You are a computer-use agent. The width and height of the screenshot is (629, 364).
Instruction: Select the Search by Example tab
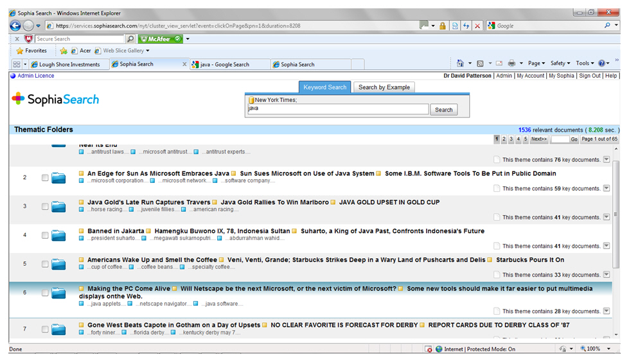click(384, 87)
